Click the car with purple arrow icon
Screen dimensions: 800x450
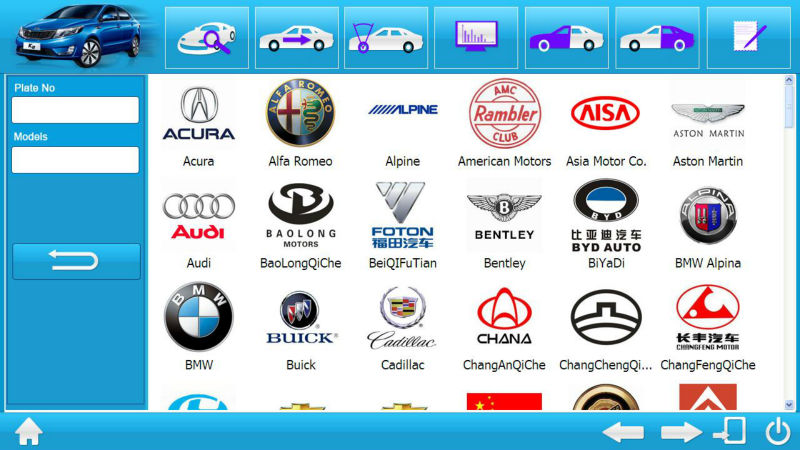pyautogui.click(x=296, y=38)
